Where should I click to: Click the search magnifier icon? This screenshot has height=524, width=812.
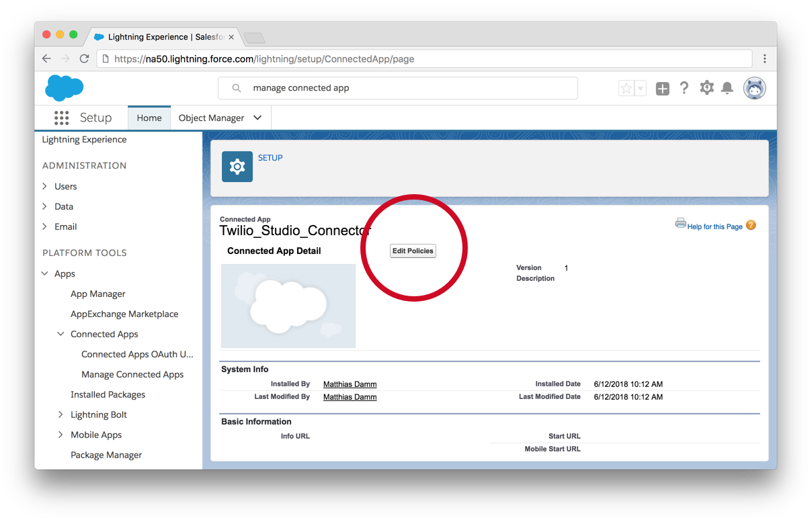click(237, 88)
